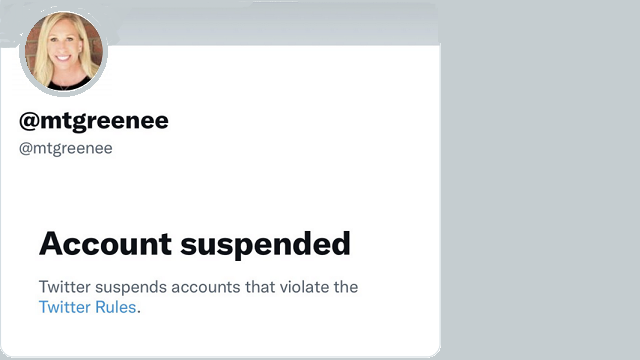This screenshot has width=640, height=360.
Task: Select the gray @mtgreenee handle text
Action: click(x=66, y=148)
